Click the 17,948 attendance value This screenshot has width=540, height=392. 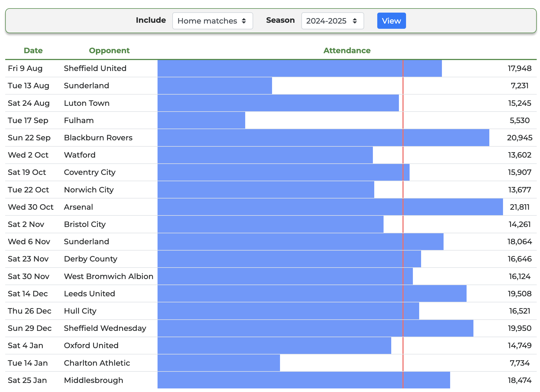click(519, 68)
